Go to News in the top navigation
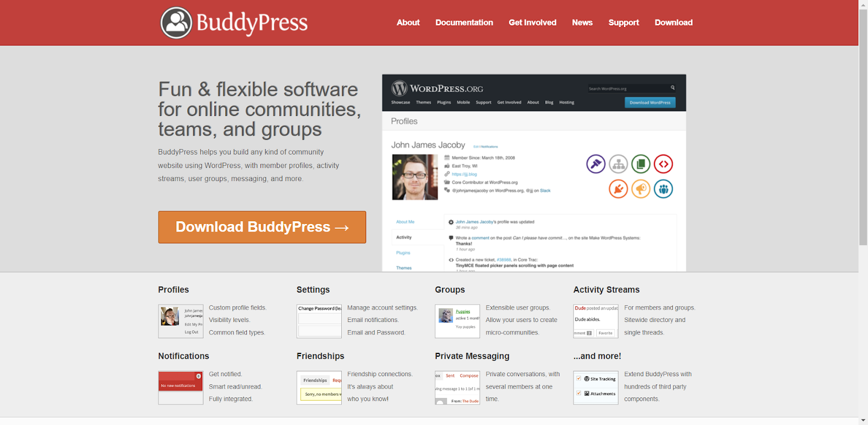 (x=582, y=23)
